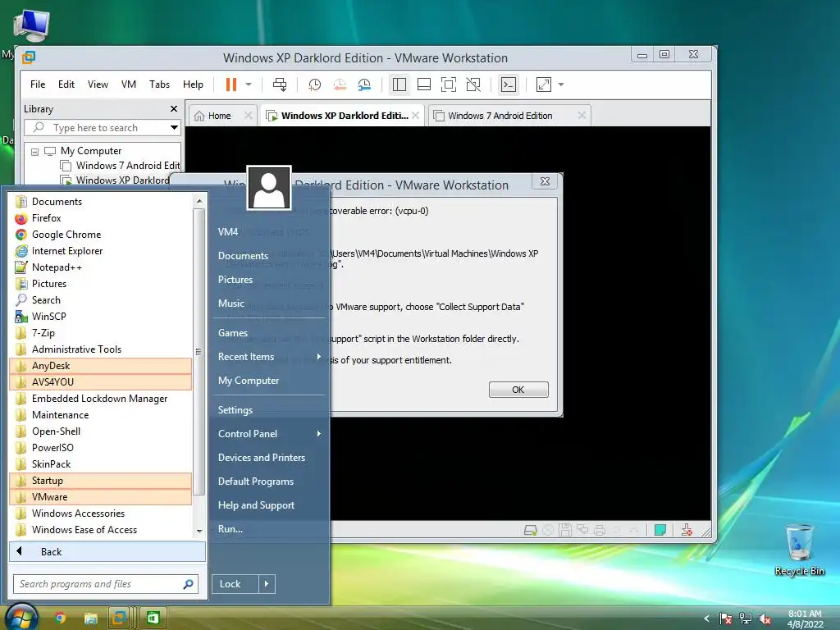Viewport: 840px width, 630px height.
Task: Click the muted volume tray icon
Action: point(765,619)
